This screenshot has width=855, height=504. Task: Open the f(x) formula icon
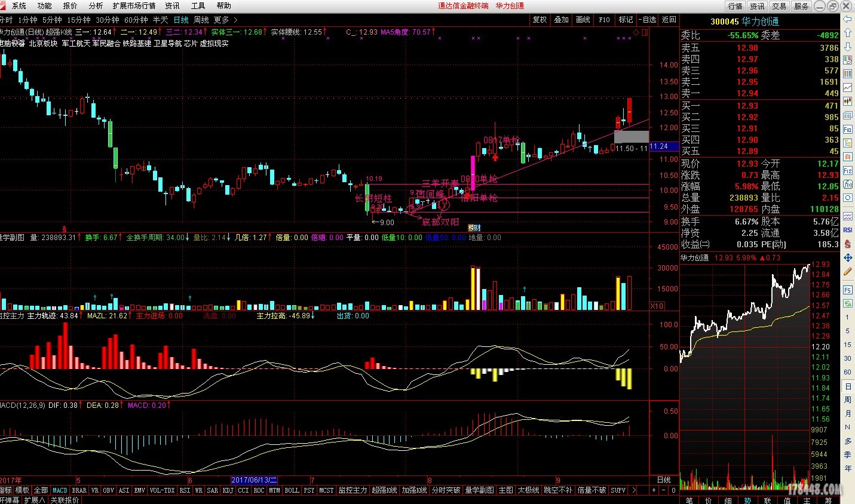847,185
